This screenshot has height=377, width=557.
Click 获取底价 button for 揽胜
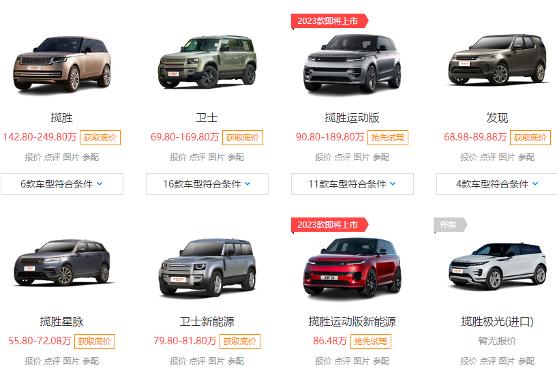[101, 138]
